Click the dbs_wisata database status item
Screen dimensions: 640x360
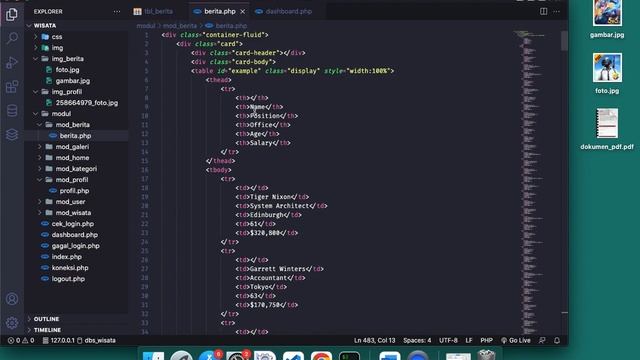pyautogui.click(x=96, y=340)
